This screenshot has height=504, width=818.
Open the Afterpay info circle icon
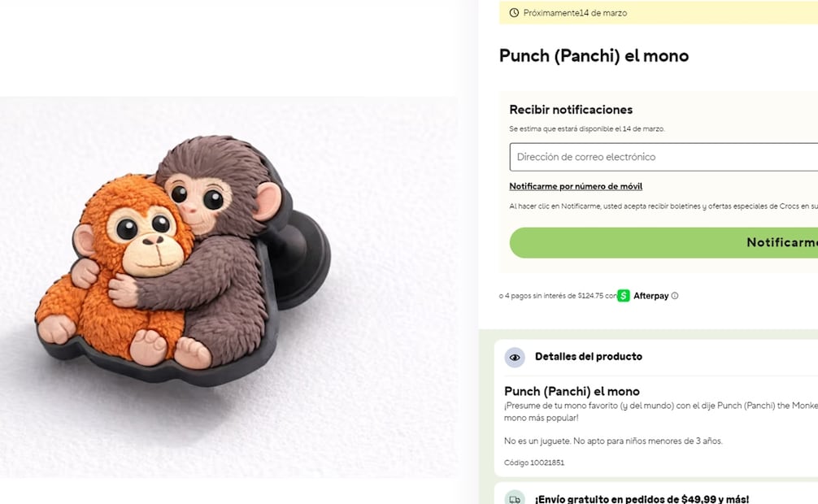pos(675,296)
